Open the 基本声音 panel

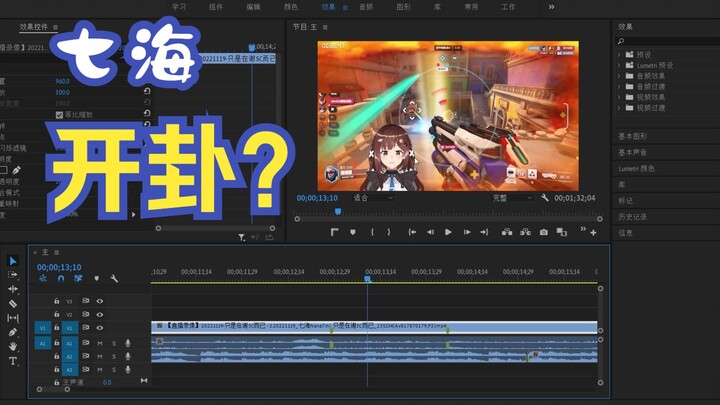(x=632, y=152)
